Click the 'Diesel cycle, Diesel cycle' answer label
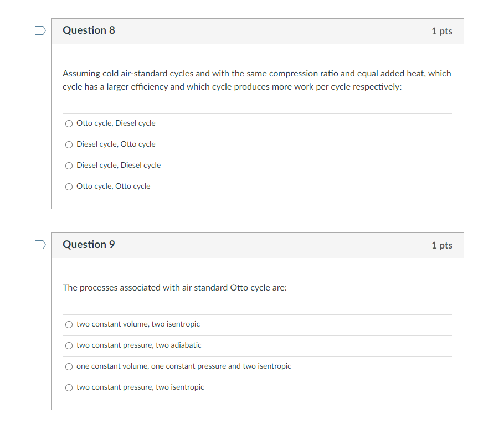 [119, 166]
